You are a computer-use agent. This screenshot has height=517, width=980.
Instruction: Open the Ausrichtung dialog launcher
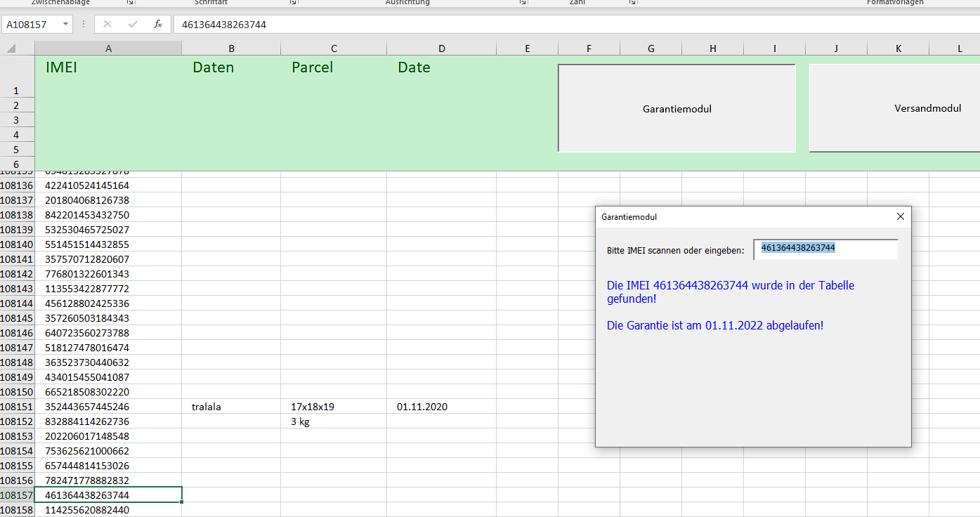(523, 3)
